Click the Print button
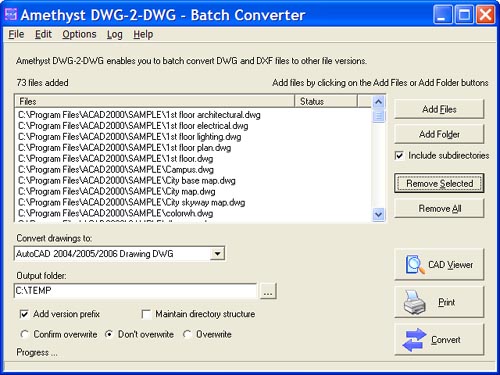The image size is (500, 375). pyautogui.click(x=439, y=302)
